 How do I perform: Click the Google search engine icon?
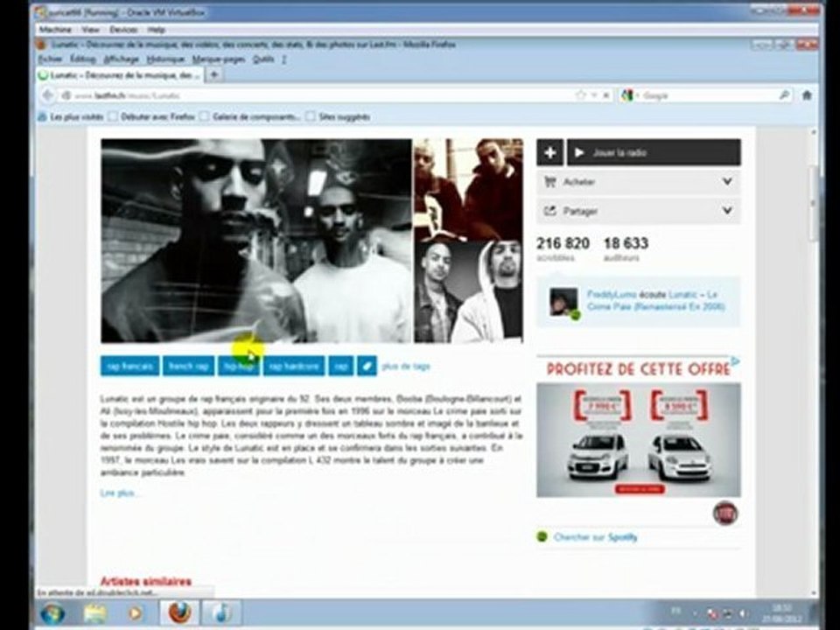pyautogui.click(x=626, y=95)
